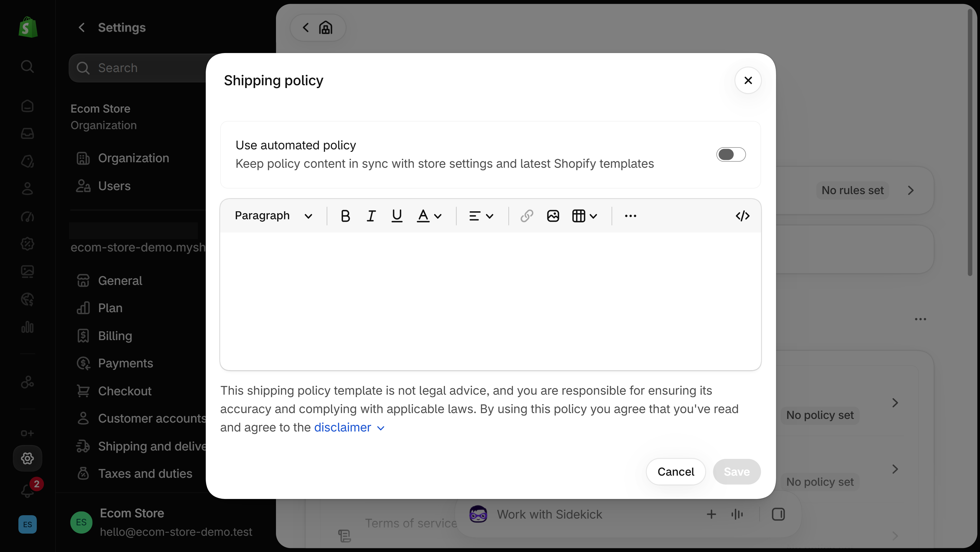The width and height of the screenshot is (980, 552).
Task: Open the text alignment dropdown
Action: pos(481,216)
